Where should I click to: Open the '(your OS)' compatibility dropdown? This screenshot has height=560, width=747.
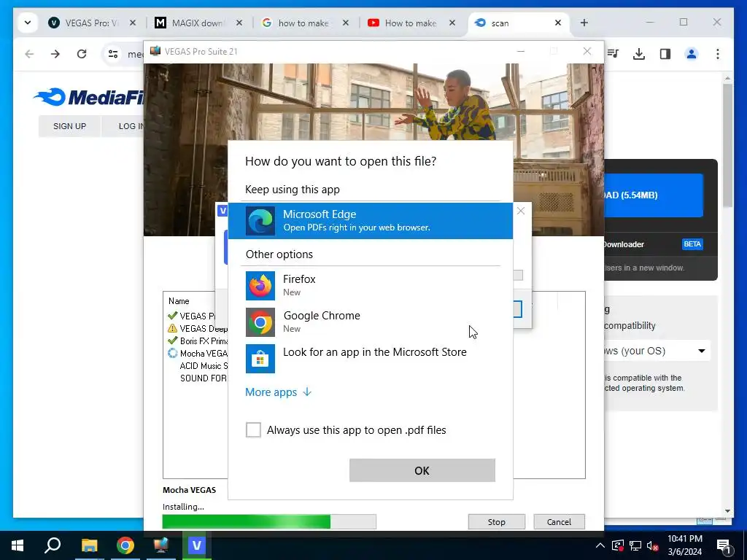click(657, 351)
